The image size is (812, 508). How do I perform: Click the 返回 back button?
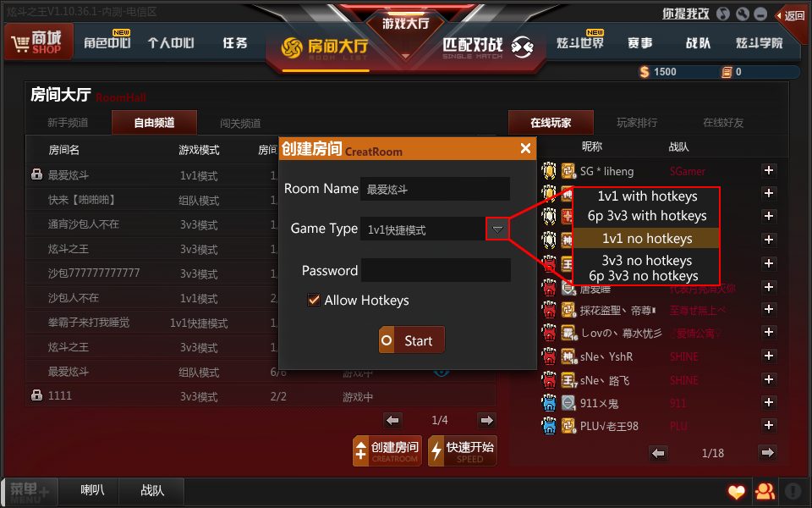pos(792,15)
